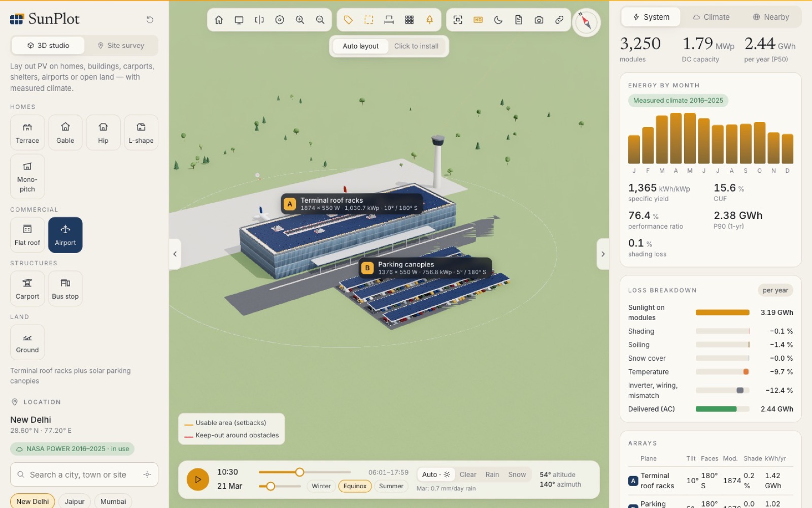
Task: Click the monitor display icon in toolbar
Action: 239,20
